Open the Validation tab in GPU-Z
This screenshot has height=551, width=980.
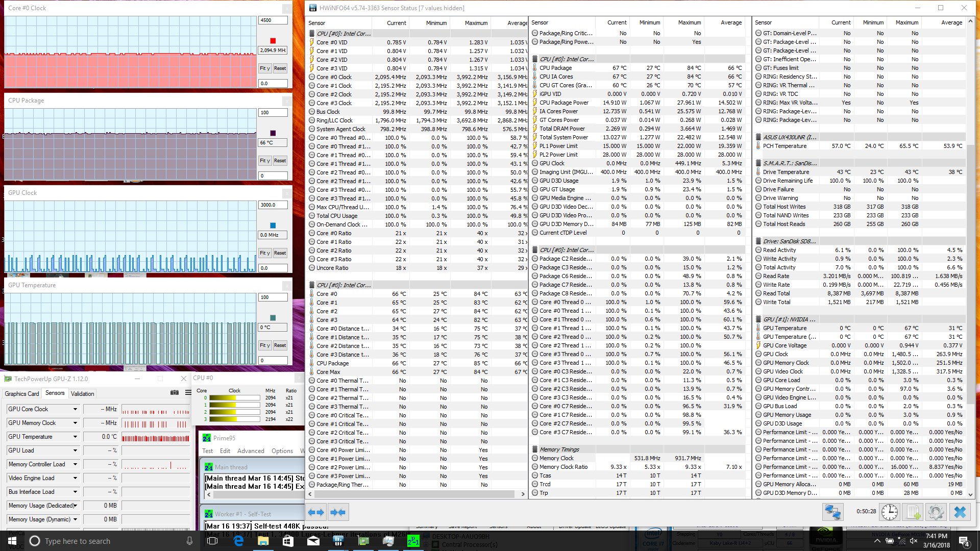[82, 393]
